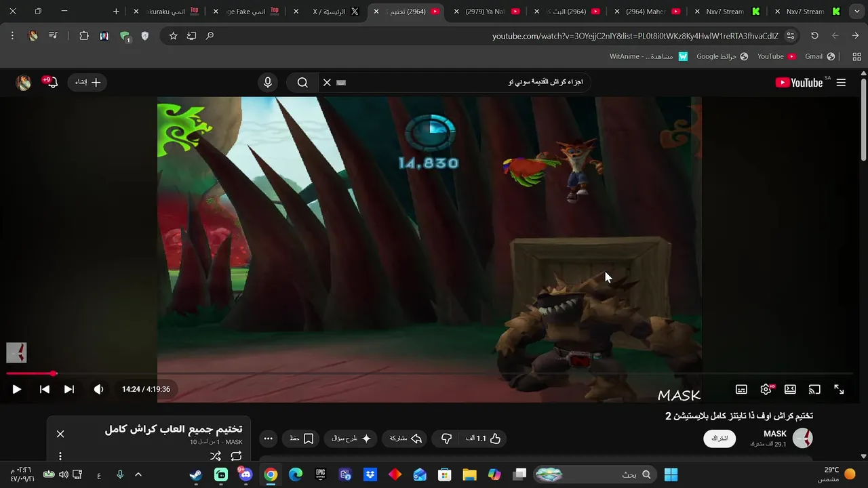Image resolution: width=868 pixels, height=488 pixels.
Task: Submit search with magnifier button
Action: 302,83
